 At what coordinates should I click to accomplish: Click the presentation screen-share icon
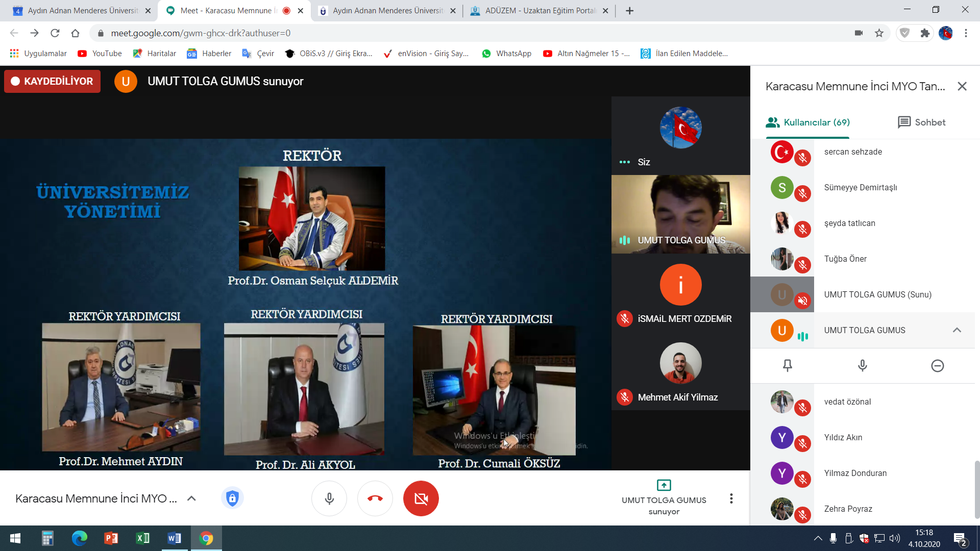(664, 485)
